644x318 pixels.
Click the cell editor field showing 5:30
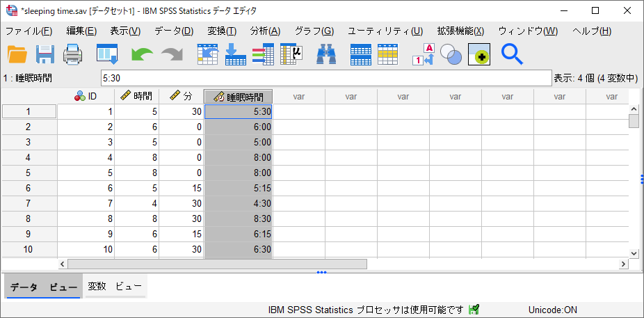[326, 78]
